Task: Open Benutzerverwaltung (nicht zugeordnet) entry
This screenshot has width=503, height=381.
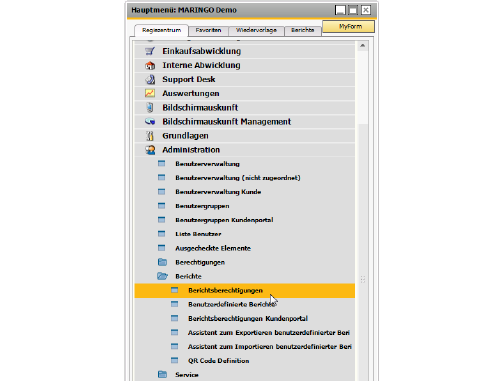Action: tap(238, 178)
